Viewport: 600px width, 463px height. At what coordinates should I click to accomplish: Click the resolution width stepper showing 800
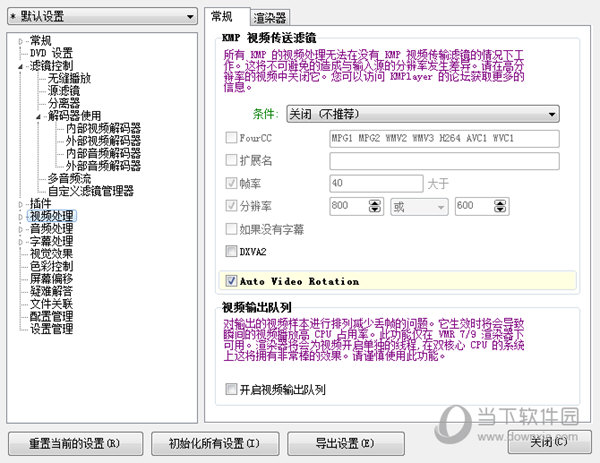[x=356, y=206]
